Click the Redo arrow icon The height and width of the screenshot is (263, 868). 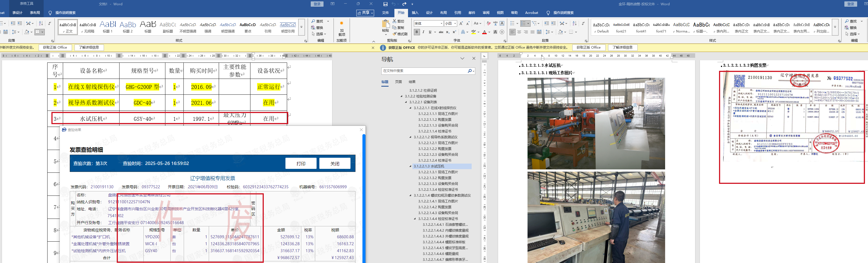[x=404, y=4]
